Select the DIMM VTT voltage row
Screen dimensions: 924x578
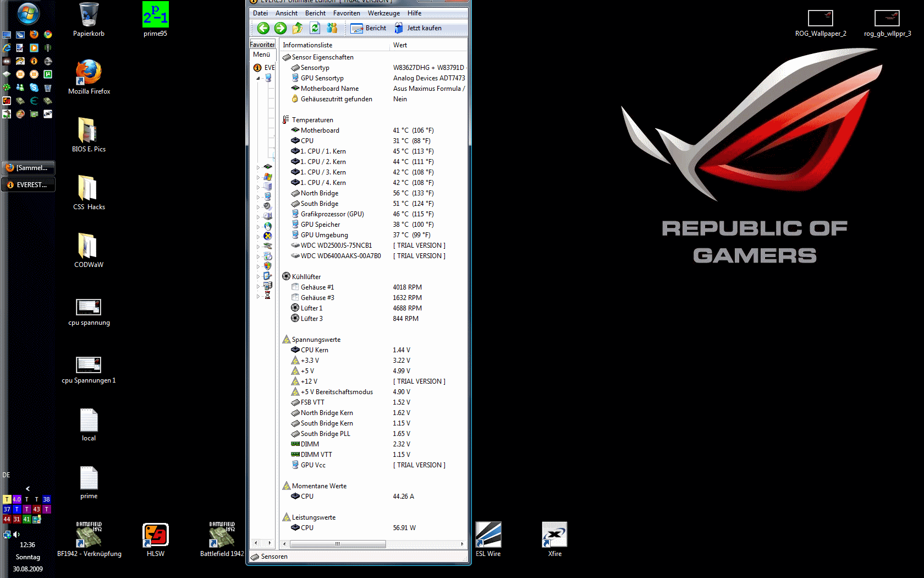(x=374, y=455)
